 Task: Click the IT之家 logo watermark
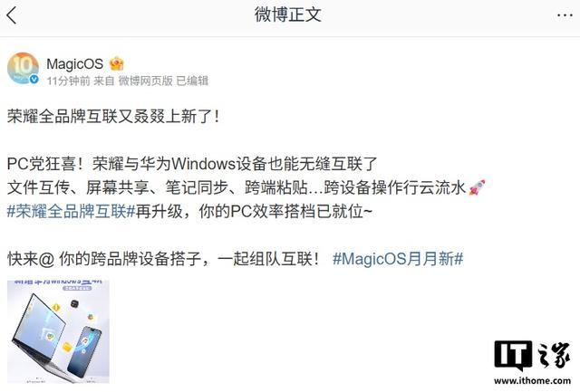coord(532,356)
